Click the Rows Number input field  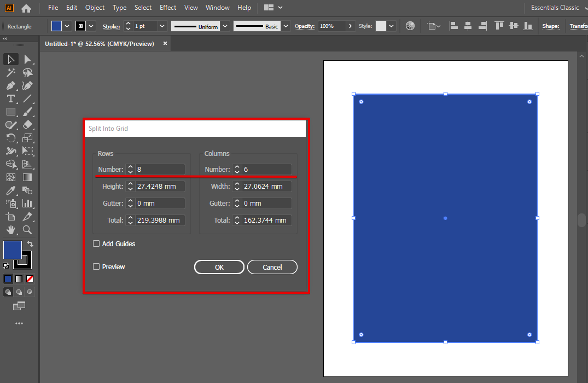pos(160,170)
